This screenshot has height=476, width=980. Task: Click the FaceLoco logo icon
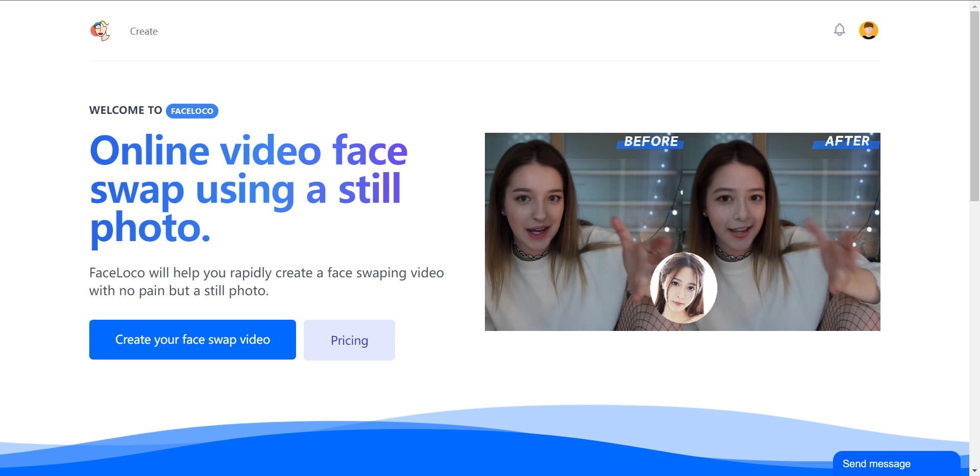pos(100,31)
